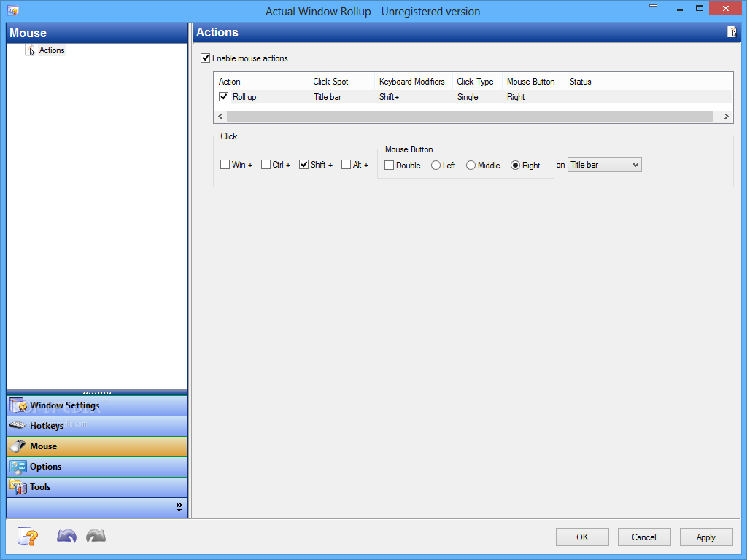Click the OK button

(x=582, y=537)
